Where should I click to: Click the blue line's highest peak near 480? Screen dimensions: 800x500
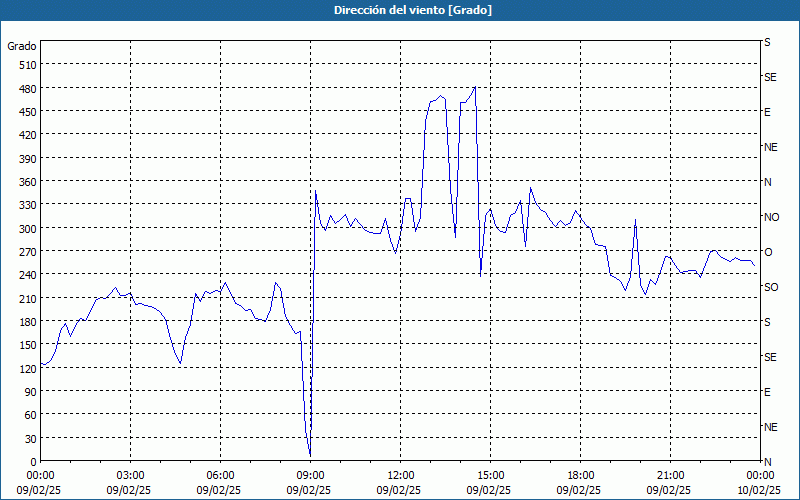coord(475,87)
